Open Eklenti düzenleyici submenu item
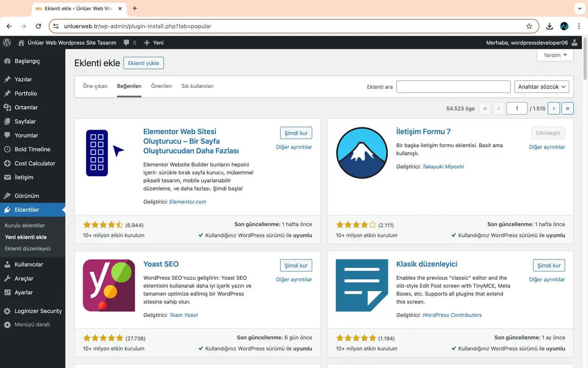Image resolution: width=588 pixels, height=368 pixels. point(28,248)
